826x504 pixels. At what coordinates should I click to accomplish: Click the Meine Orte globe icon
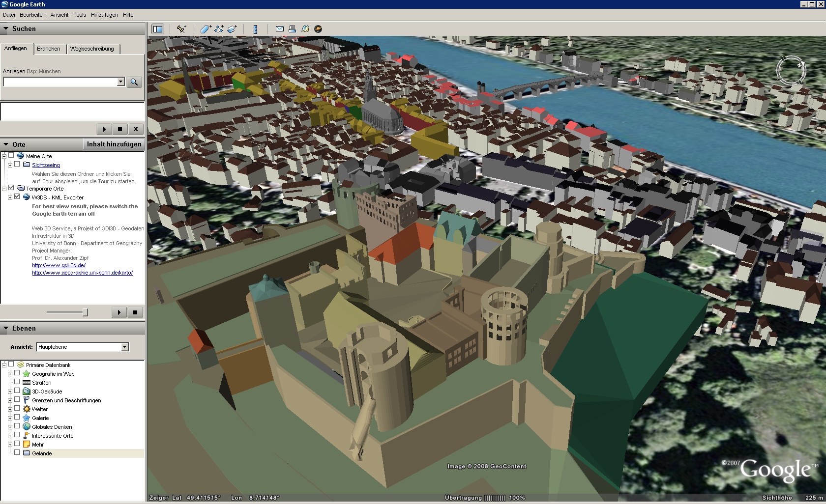click(x=21, y=156)
